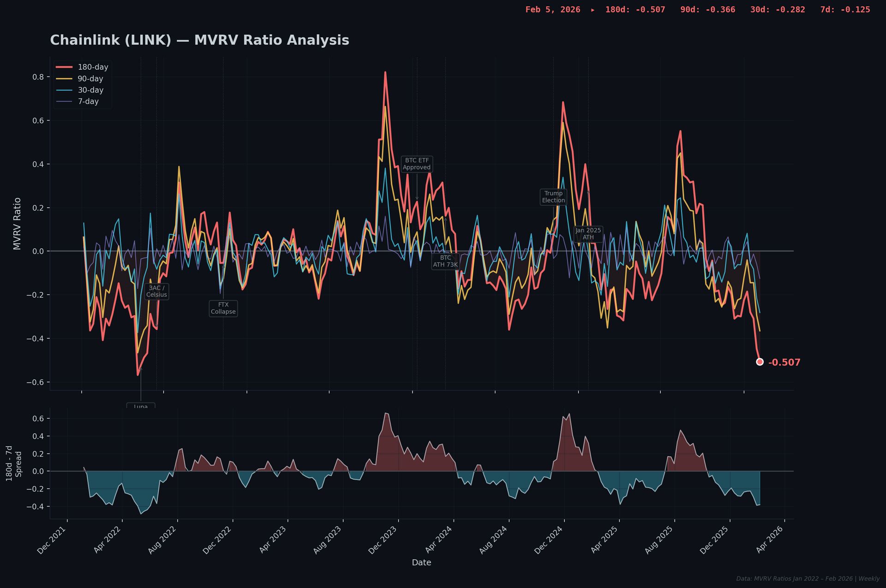Viewport: 886px width, 588px height.
Task: Click the chart title Chainlink MVRV Ratio Analysis
Action: tap(199, 40)
